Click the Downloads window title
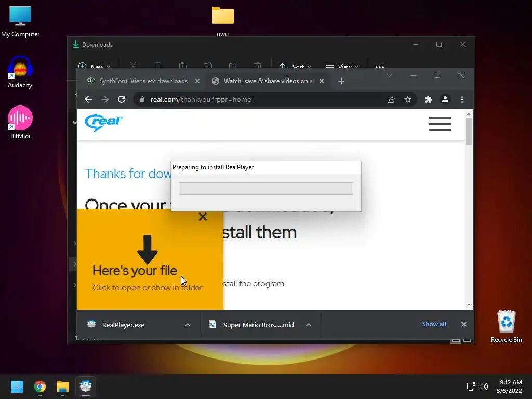Viewport: 532px width, 399px height. (97, 45)
